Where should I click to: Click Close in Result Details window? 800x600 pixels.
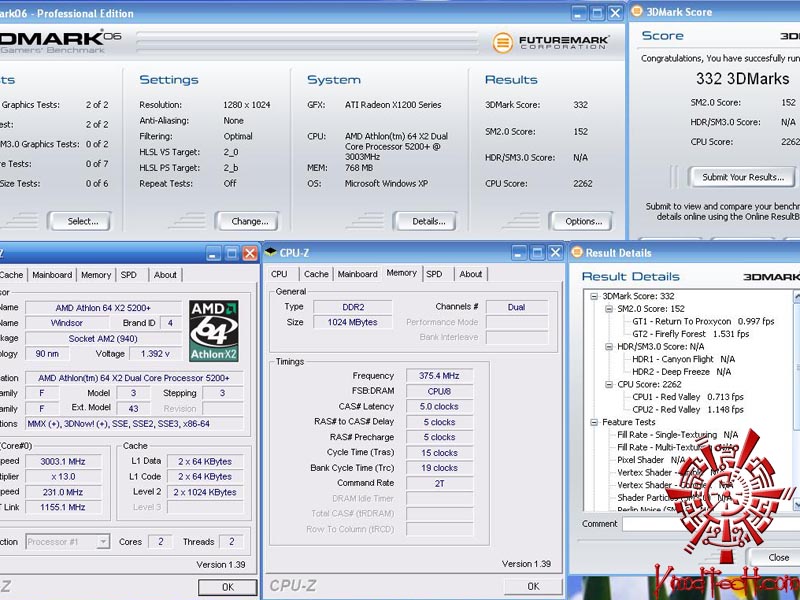[x=774, y=557]
